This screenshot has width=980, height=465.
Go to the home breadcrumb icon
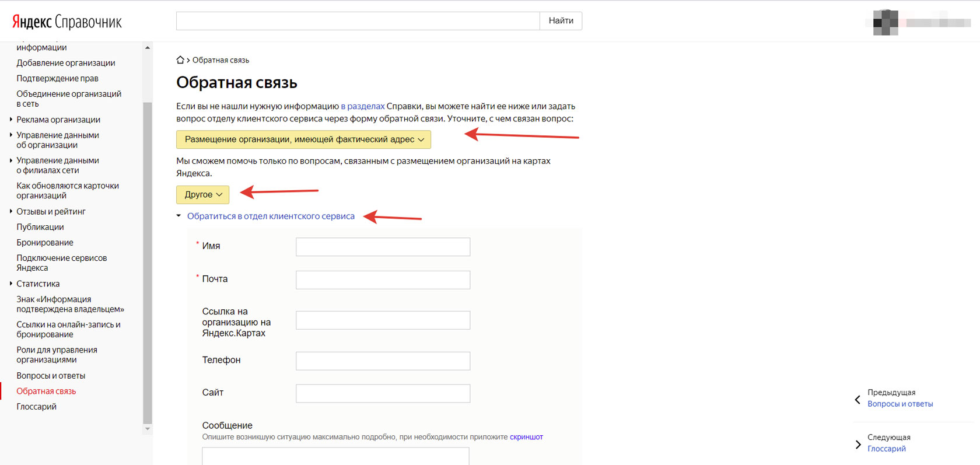pyautogui.click(x=180, y=60)
